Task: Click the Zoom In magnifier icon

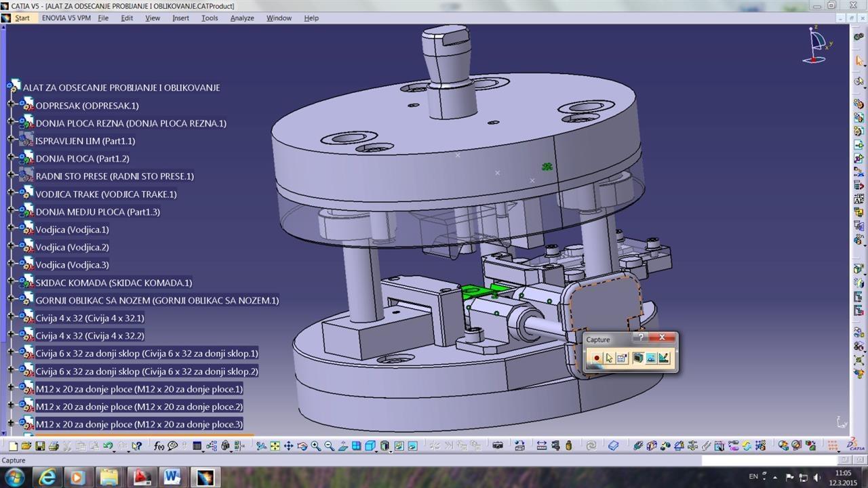Action: pos(316,446)
